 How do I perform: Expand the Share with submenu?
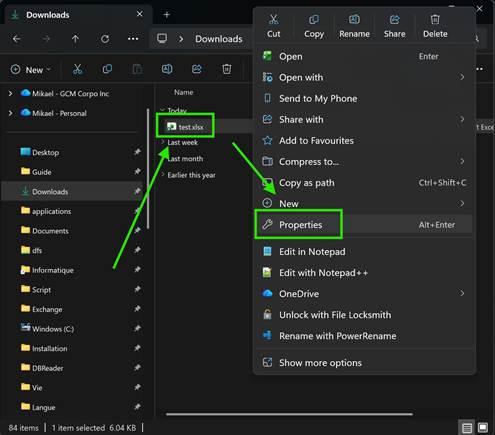point(462,119)
